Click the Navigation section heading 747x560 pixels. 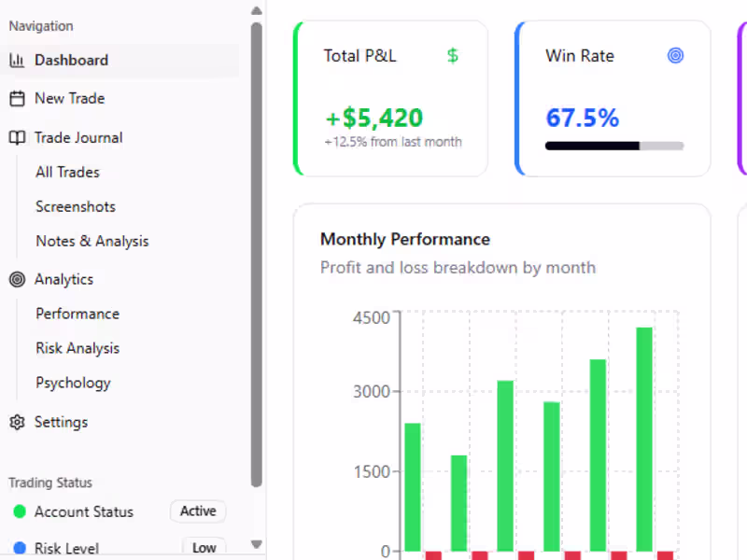point(41,26)
